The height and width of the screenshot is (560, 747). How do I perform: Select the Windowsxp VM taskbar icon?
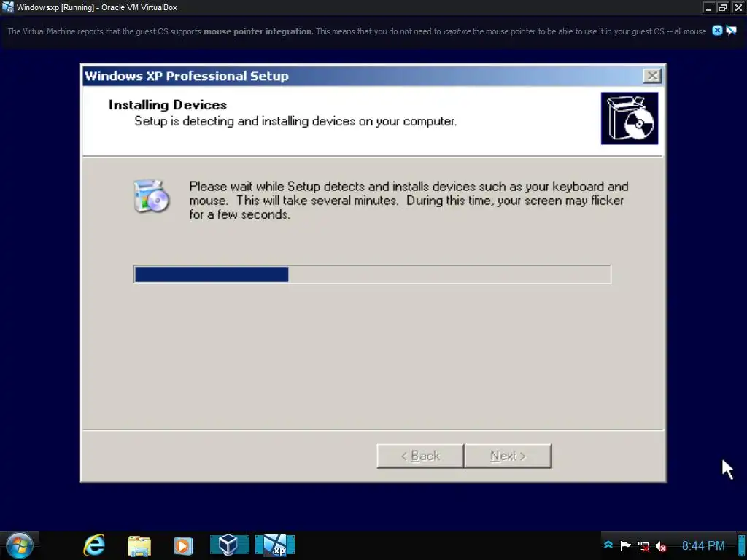coord(275,545)
